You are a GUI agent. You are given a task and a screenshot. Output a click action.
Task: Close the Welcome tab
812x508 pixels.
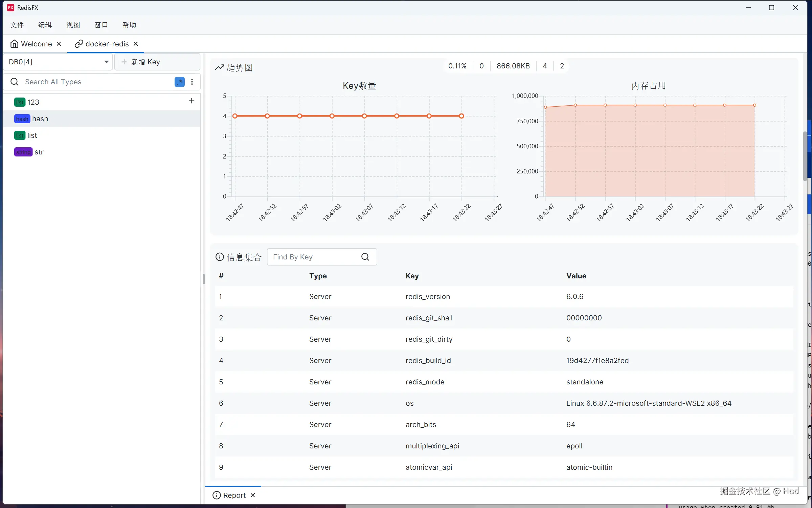click(59, 44)
